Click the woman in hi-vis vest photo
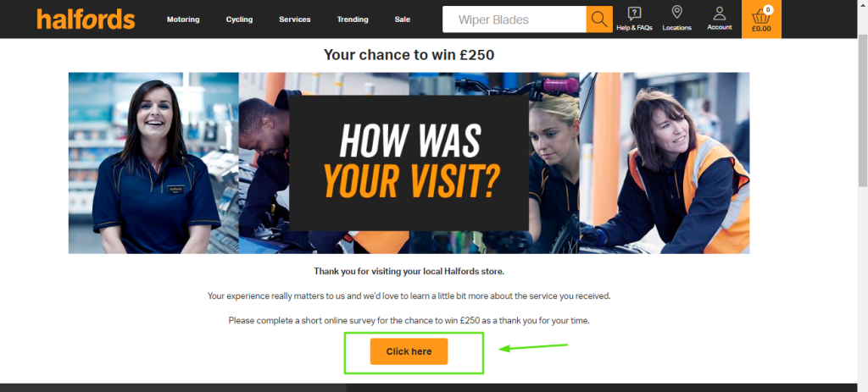 tap(665, 163)
